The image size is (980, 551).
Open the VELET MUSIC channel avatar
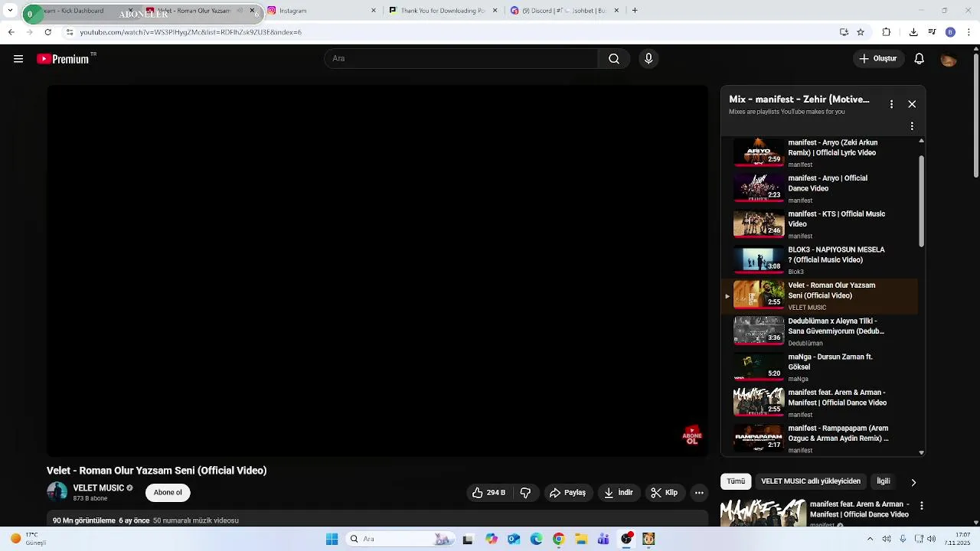[x=57, y=492]
